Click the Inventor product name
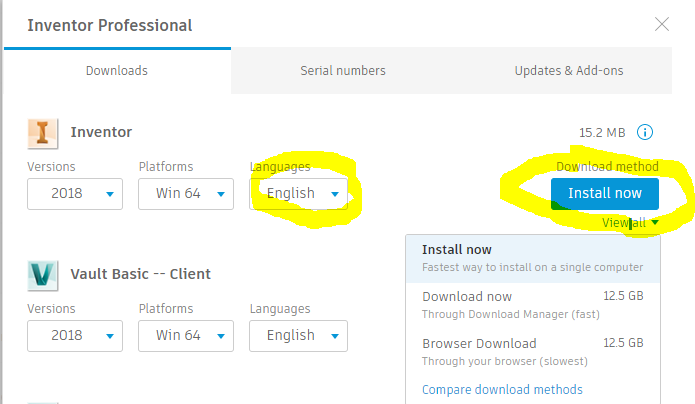 (x=101, y=132)
